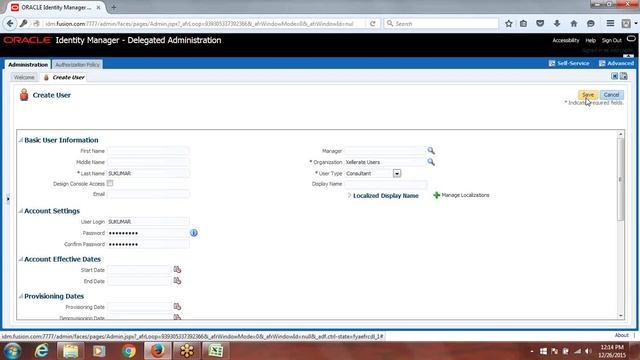Open Chrome from taskbar
The image size is (640, 360).
pyautogui.click(x=129, y=351)
